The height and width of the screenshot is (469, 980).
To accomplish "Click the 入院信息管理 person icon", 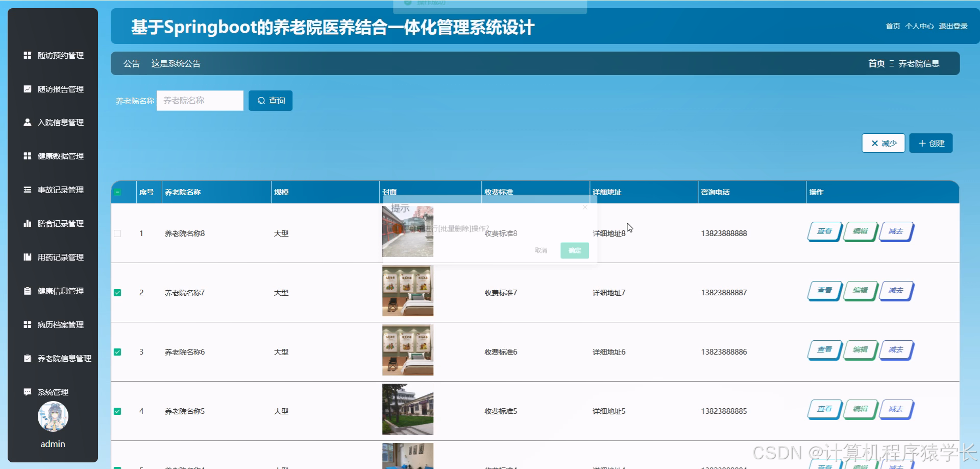I will (28, 123).
